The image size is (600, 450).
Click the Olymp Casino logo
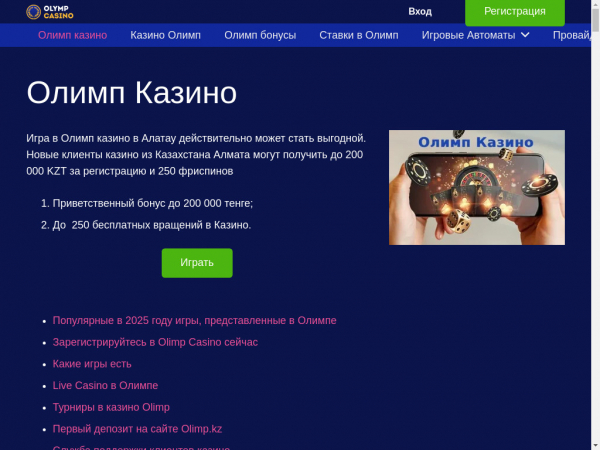coord(50,12)
